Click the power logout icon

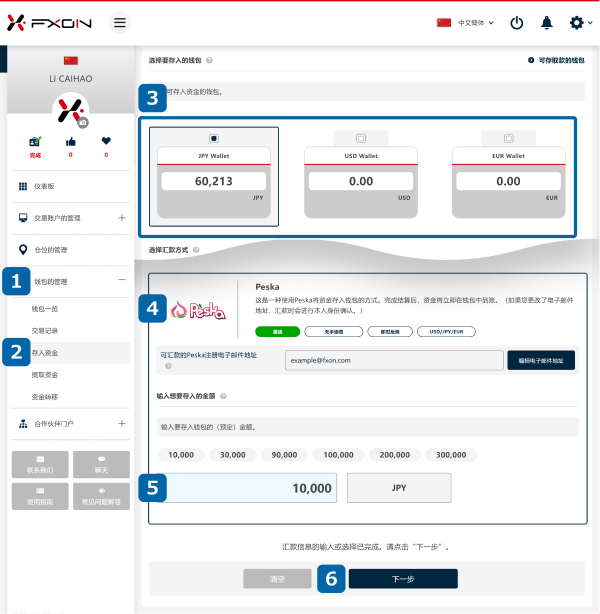517,23
